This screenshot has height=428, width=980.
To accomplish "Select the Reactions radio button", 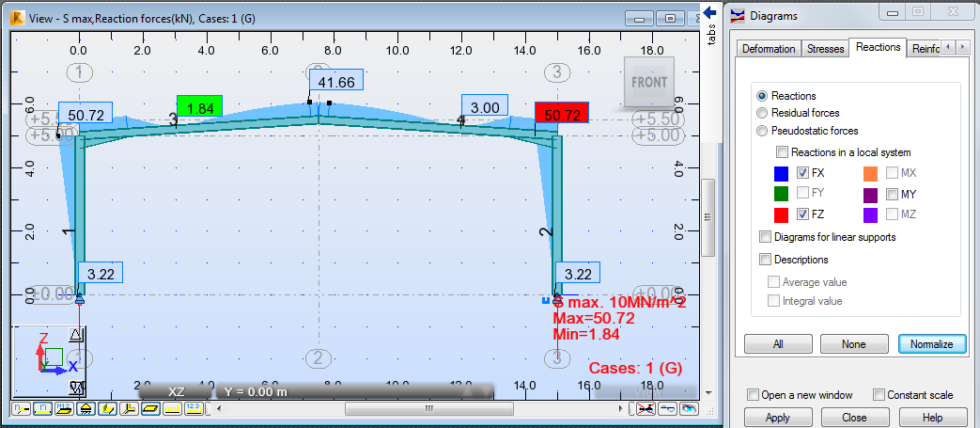I will click(x=761, y=96).
